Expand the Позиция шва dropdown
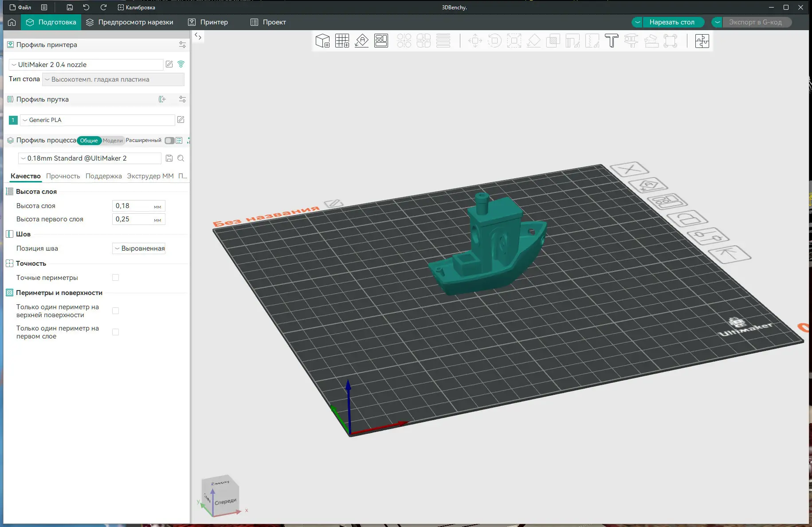812x527 pixels. click(139, 248)
